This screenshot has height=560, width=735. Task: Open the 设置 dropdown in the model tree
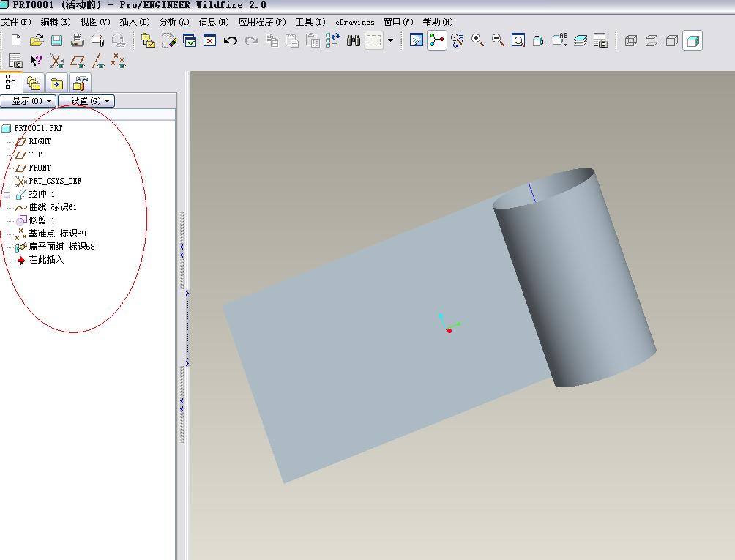coord(86,101)
